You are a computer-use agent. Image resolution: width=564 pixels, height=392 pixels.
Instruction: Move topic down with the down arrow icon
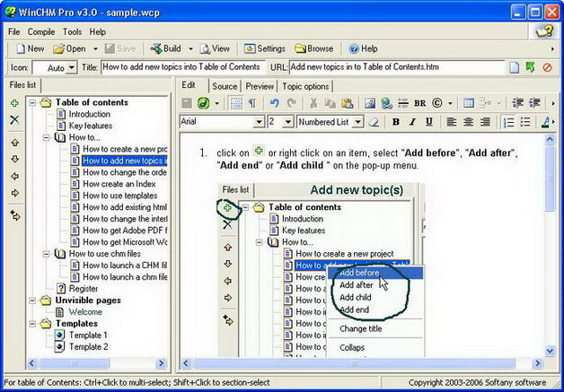pyautogui.click(x=14, y=159)
